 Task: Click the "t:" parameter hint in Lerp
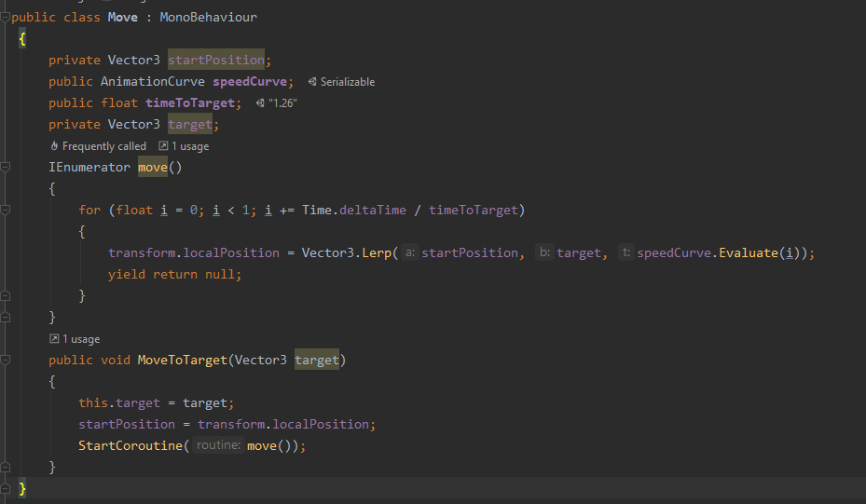click(x=625, y=252)
